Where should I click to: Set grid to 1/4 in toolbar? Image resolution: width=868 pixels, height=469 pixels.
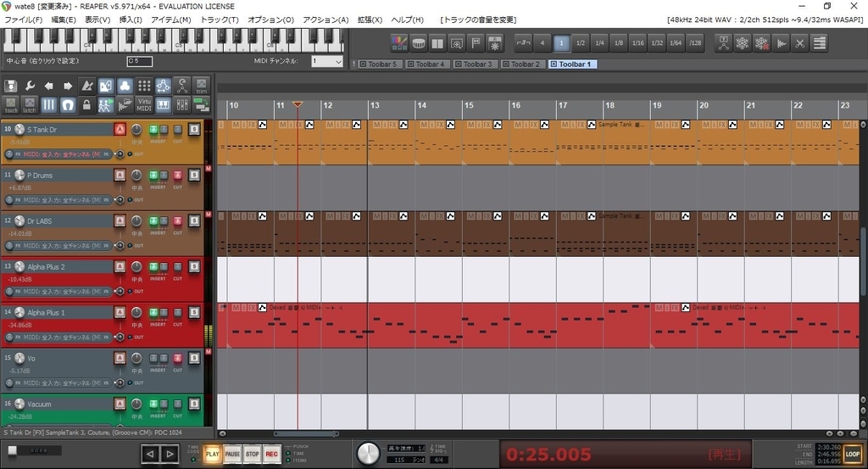tap(599, 42)
